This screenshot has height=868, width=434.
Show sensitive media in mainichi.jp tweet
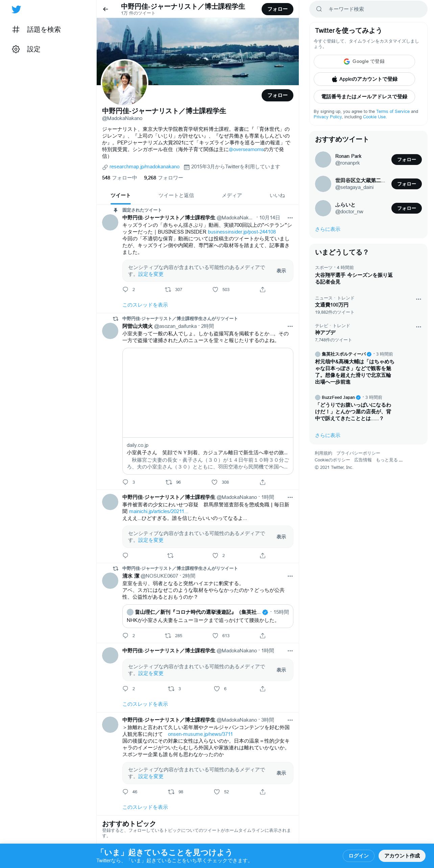[281, 537]
